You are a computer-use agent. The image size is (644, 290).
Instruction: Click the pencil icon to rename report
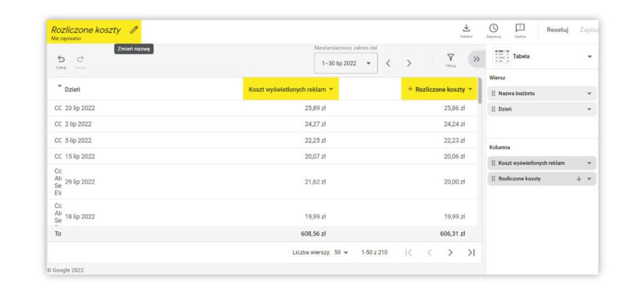(x=133, y=30)
